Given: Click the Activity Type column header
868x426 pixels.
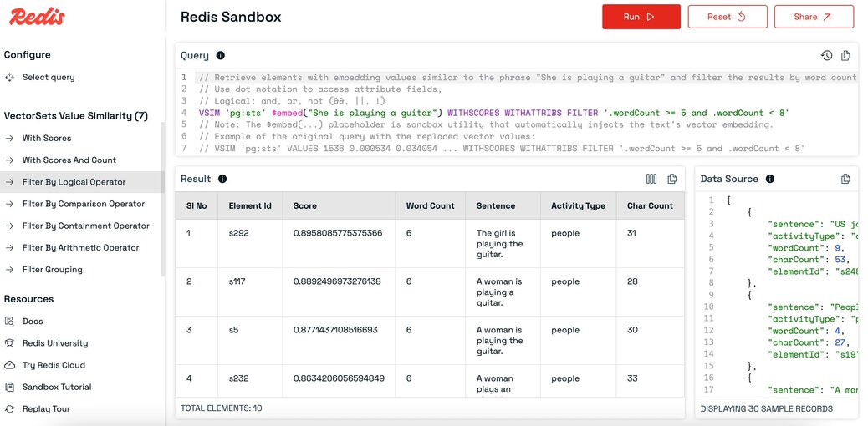Looking at the screenshot, I should [578, 205].
